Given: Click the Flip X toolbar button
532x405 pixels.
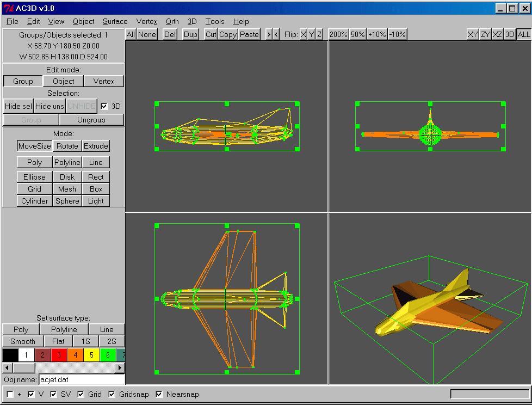Looking at the screenshot, I should 304,34.
